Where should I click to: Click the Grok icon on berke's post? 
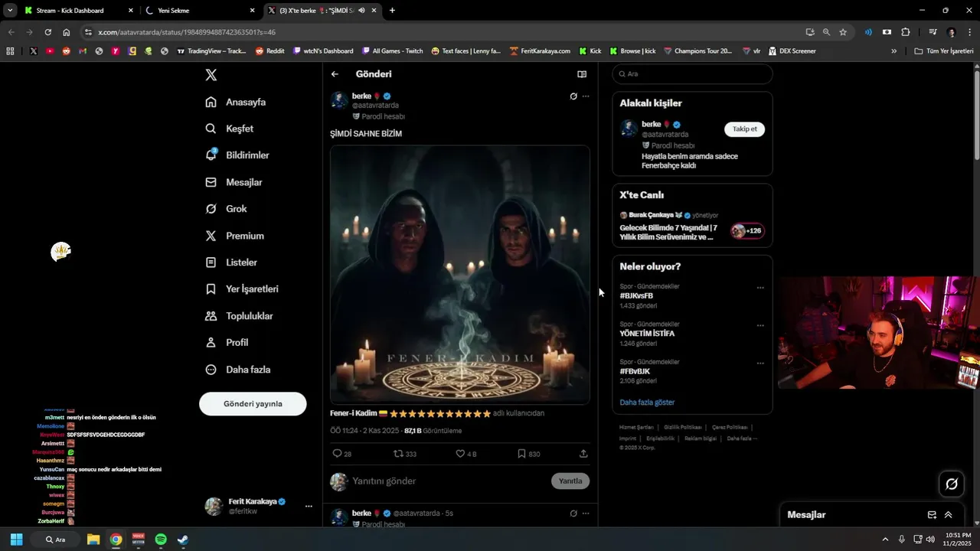click(x=573, y=96)
